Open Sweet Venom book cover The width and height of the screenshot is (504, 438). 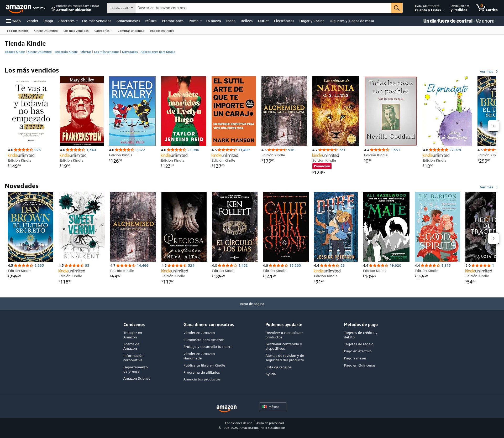(x=82, y=227)
